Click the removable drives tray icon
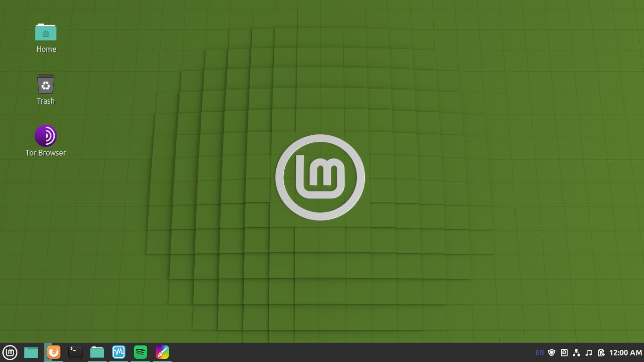The width and height of the screenshot is (644, 362). tap(564, 352)
